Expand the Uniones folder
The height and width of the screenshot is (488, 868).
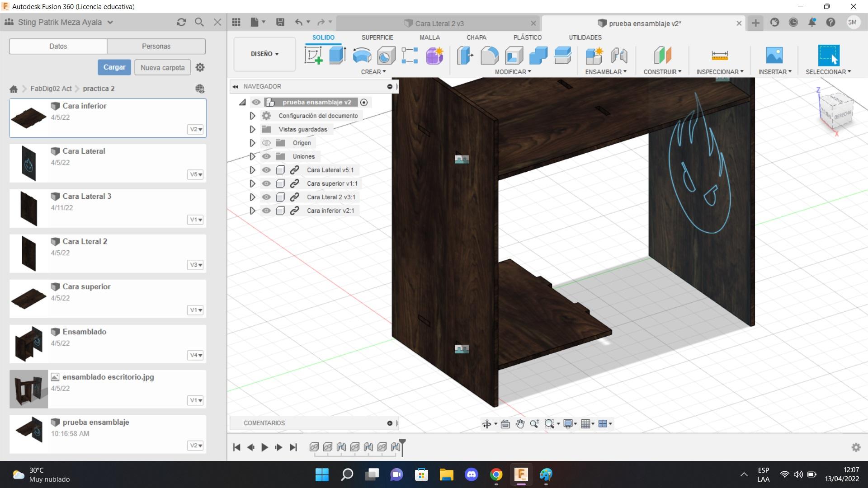(252, 156)
